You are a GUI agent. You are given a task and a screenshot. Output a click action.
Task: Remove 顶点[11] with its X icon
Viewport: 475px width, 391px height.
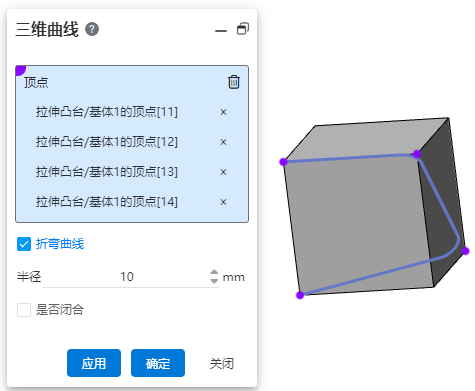(x=223, y=112)
